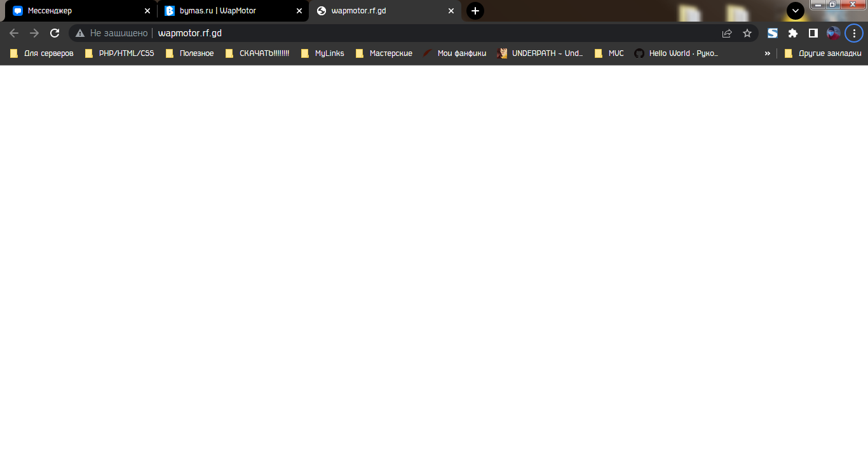The height and width of the screenshot is (463, 868).
Task: Open the Другие закладки folder
Action: pos(823,53)
